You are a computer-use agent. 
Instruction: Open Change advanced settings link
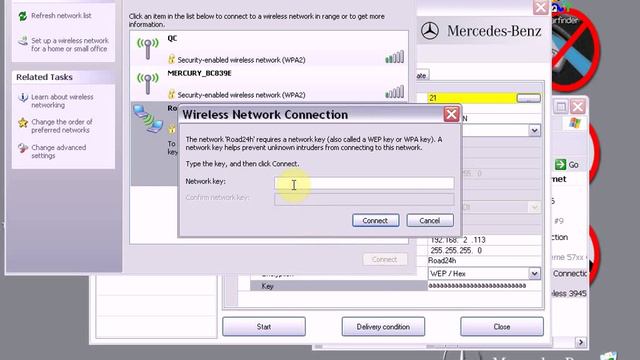[x=58, y=151]
